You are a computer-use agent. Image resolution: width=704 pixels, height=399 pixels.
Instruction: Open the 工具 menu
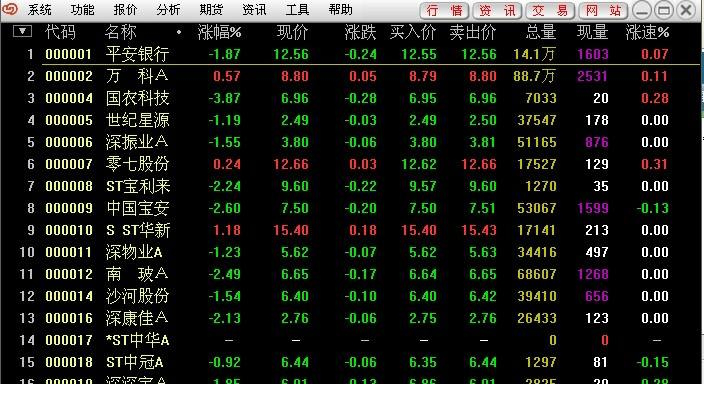(297, 9)
